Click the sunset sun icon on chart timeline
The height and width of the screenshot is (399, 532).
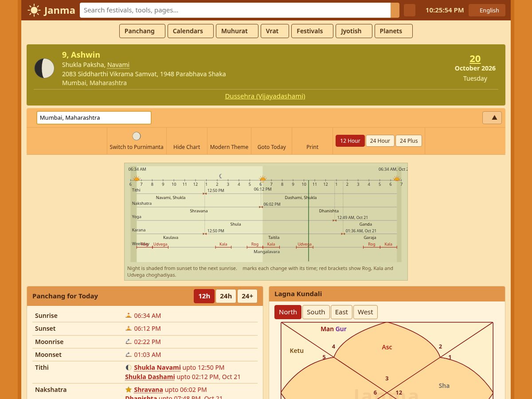pyautogui.click(x=262, y=179)
